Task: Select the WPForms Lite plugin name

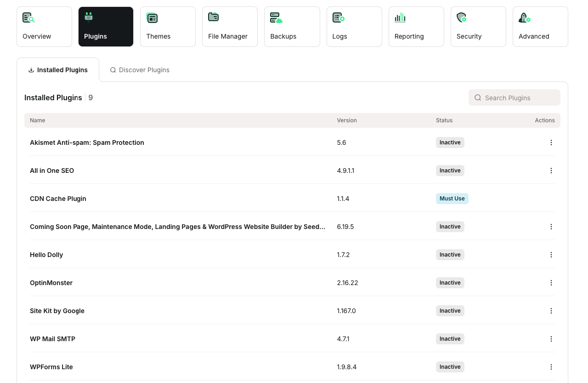Action: pos(51,367)
